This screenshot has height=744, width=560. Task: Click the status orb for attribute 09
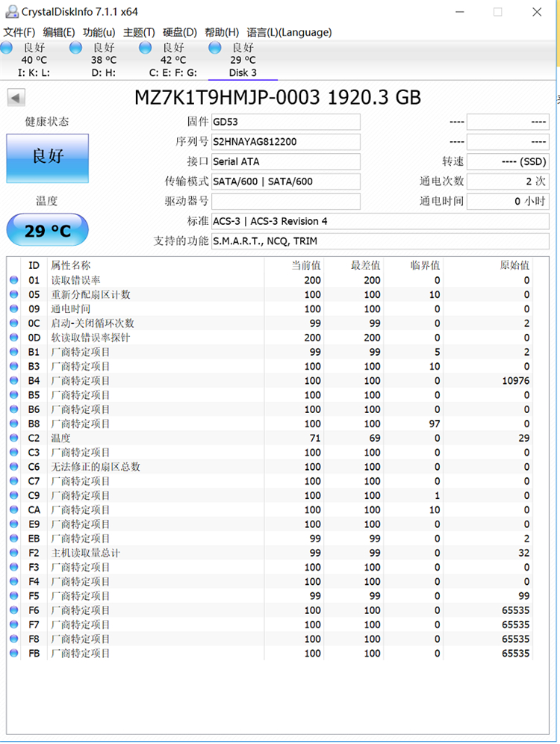(x=13, y=309)
